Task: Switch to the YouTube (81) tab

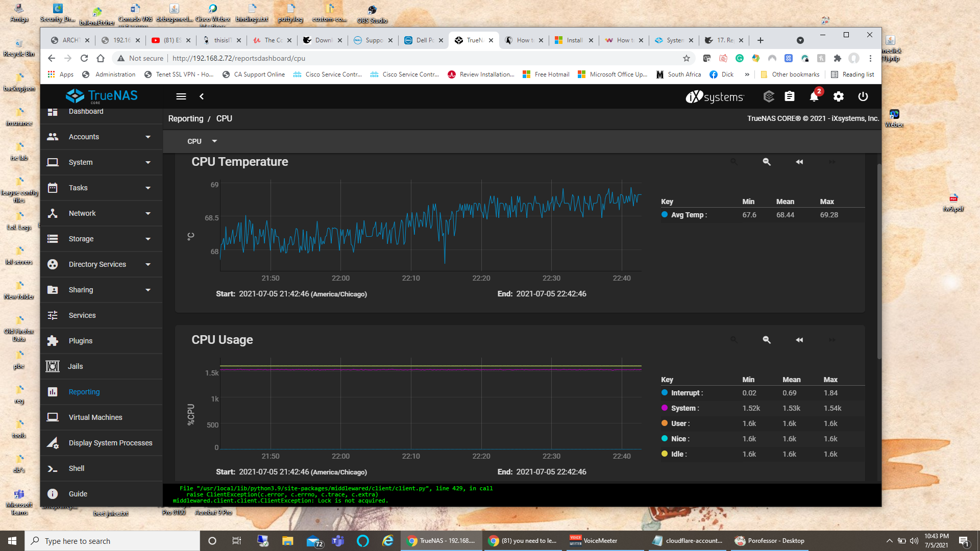Action: click(171, 40)
